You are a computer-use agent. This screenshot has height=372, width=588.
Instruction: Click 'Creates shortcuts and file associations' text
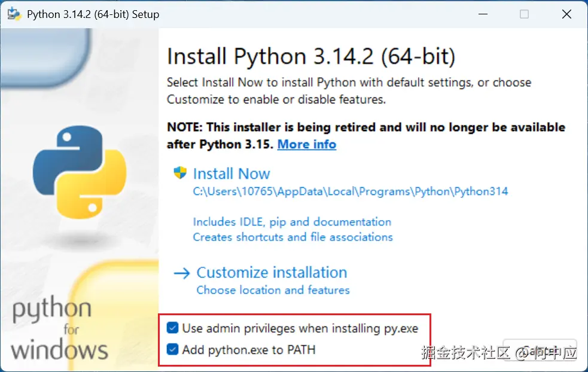[293, 237]
